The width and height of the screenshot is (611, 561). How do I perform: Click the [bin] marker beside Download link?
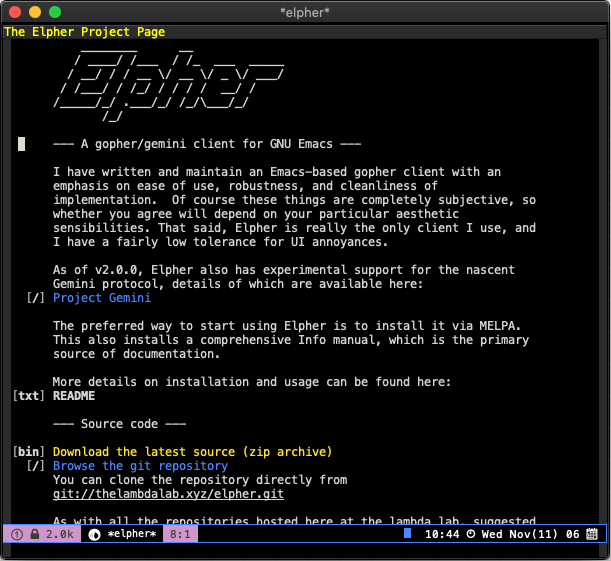coord(28,452)
